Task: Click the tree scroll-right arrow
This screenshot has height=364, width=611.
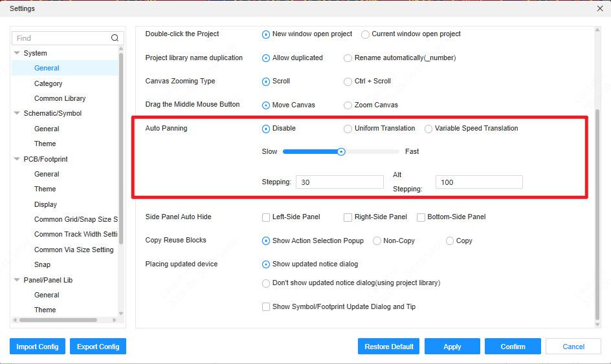Action: [114, 320]
